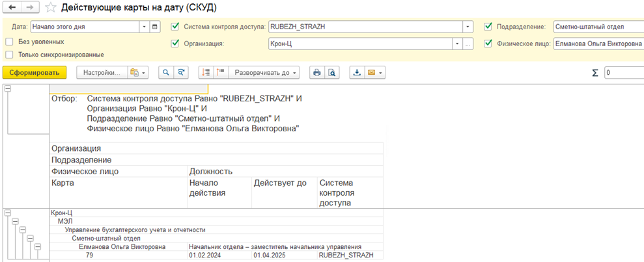Enable the Без уволенных checkbox

click(x=9, y=42)
